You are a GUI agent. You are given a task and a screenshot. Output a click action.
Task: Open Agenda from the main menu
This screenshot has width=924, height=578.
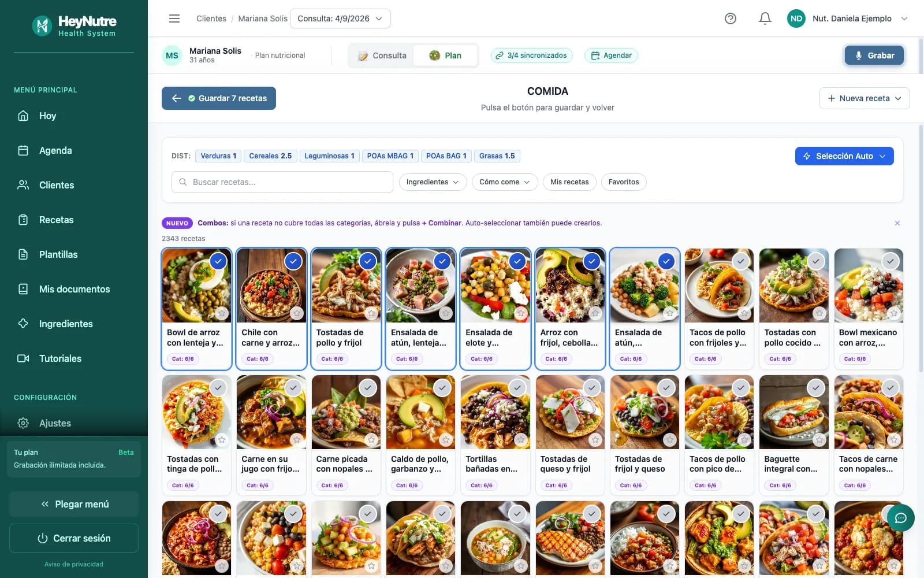point(74,150)
